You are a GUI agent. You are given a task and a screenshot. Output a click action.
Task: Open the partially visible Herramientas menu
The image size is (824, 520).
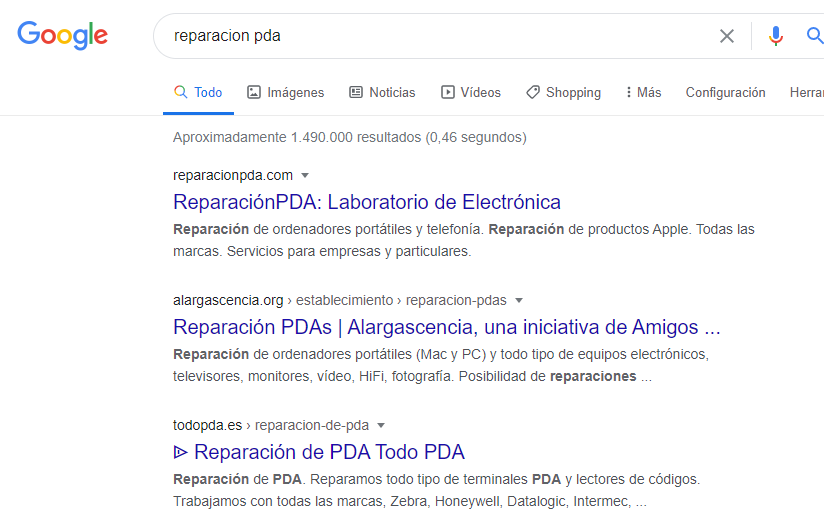coord(807,92)
